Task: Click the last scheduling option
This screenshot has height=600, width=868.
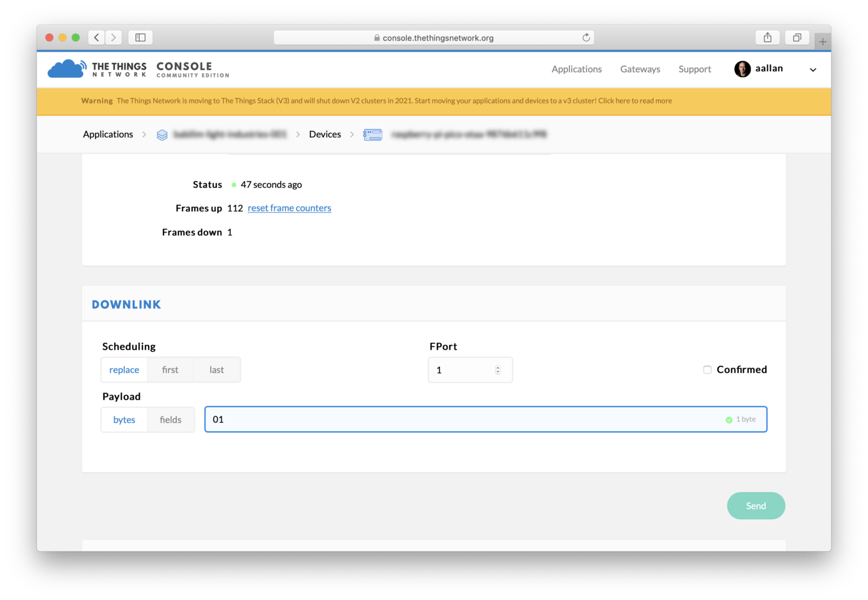Action: (216, 369)
